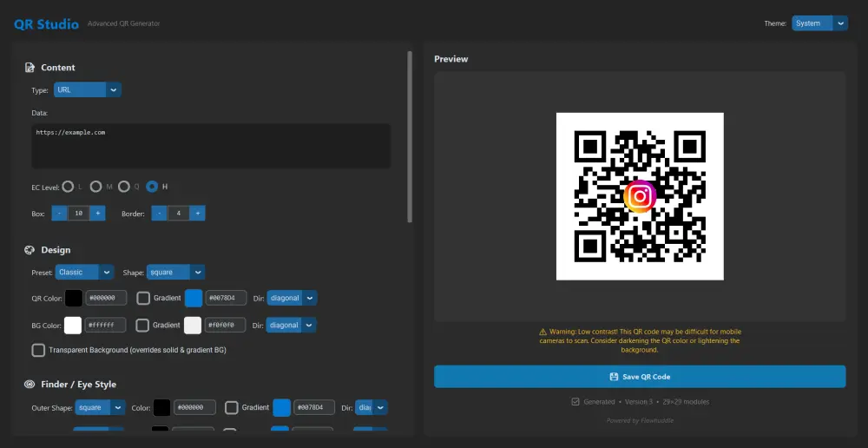Click the Finder / Eye Style eye icon
This screenshot has width=868, height=448.
tap(30, 385)
